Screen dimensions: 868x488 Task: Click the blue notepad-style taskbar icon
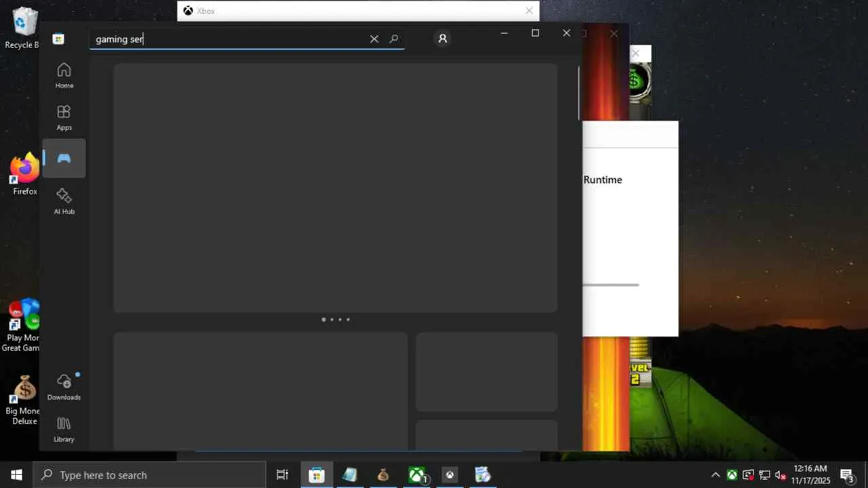point(350,475)
